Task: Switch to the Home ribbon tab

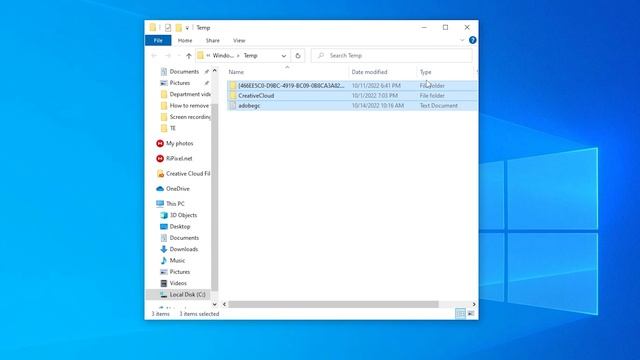Action: 185,40
